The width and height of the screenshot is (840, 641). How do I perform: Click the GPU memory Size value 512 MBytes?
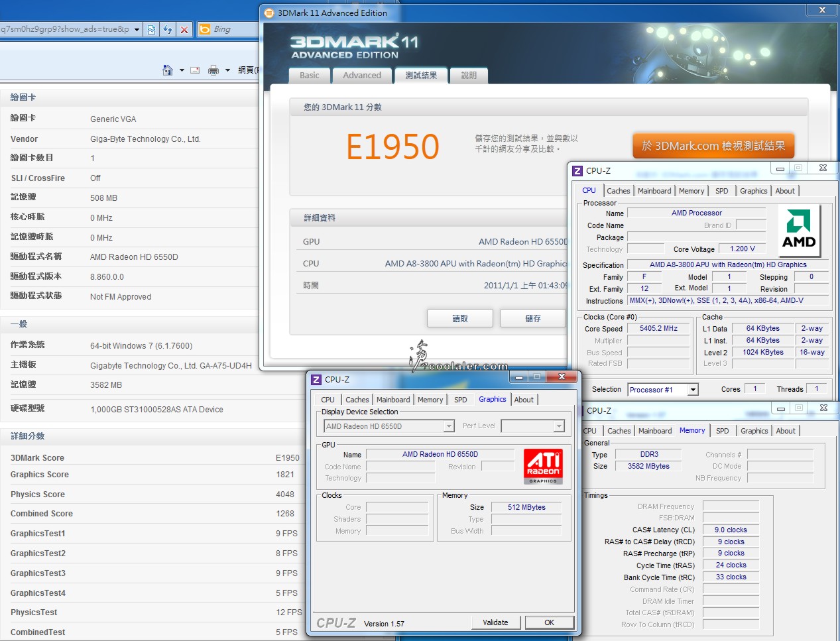[526, 508]
